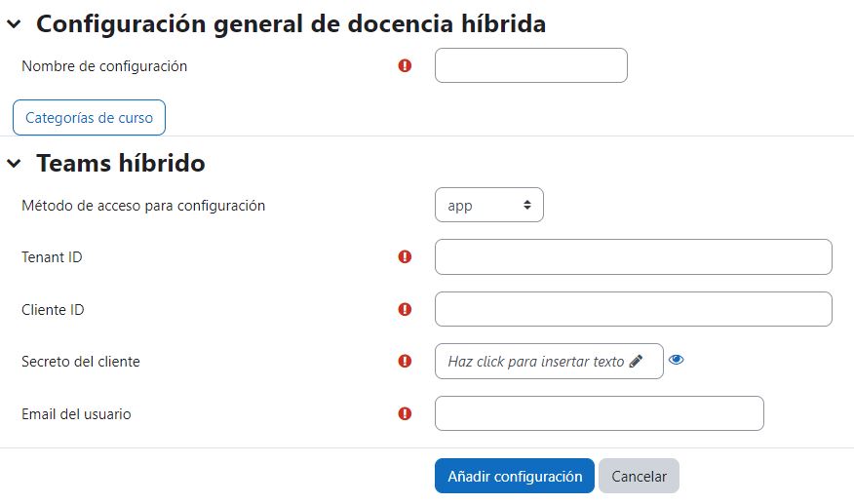Screen dimensions: 854x504
Task: Click the Cancelar button
Action: coord(639,476)
